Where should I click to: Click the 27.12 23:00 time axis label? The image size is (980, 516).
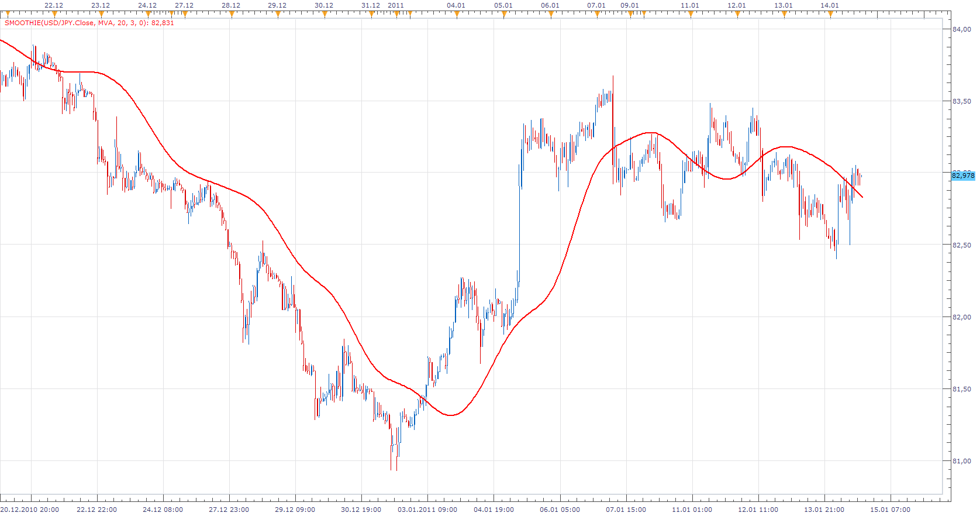click(229, 510)
